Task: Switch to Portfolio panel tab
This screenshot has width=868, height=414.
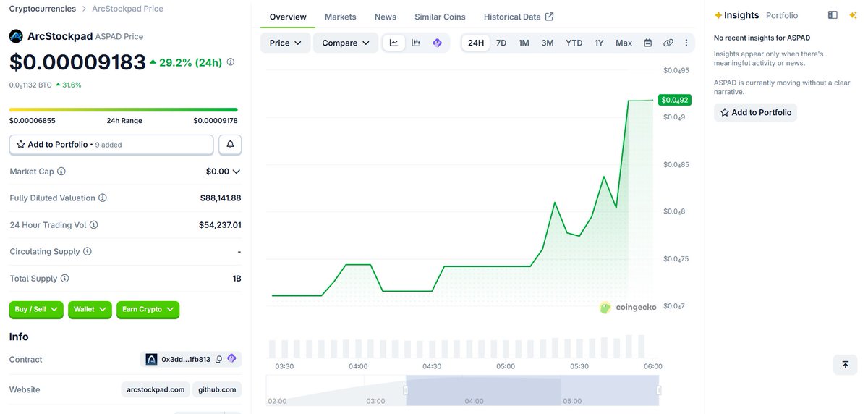Action: click(782, 15)
